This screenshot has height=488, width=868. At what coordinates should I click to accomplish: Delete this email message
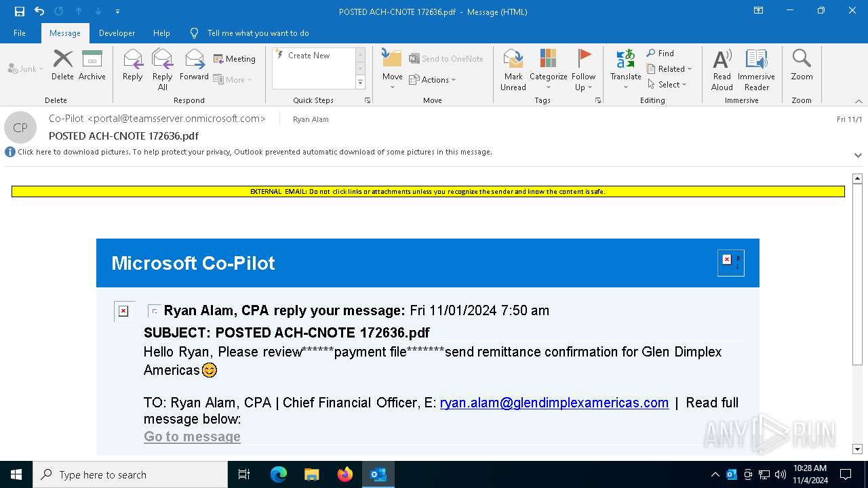(62, 66)
